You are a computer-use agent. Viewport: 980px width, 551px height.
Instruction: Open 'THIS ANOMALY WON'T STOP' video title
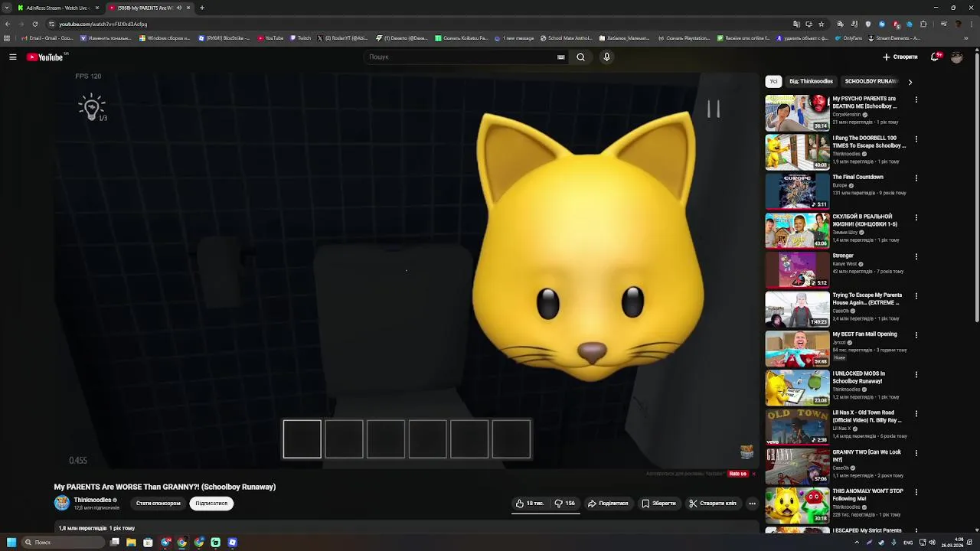pos(867,495)
